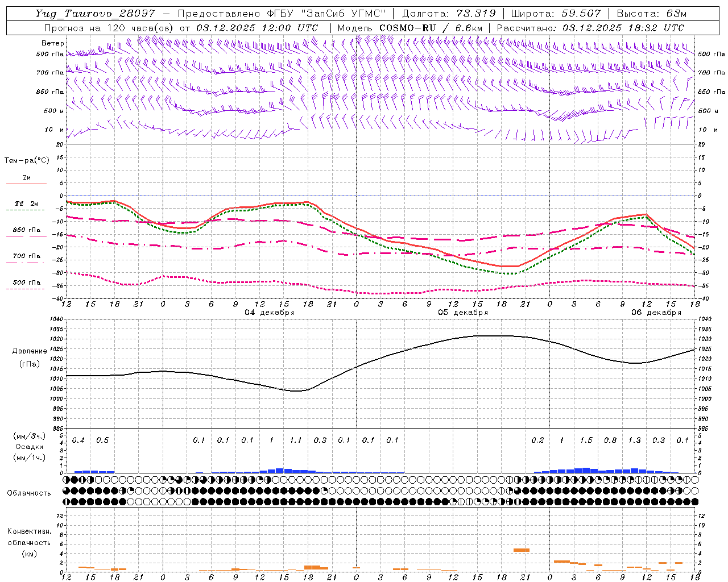Click the "500 гПа" entry in temperature legend
This screenshot has height=582, width=728.
tap(26, 282)
